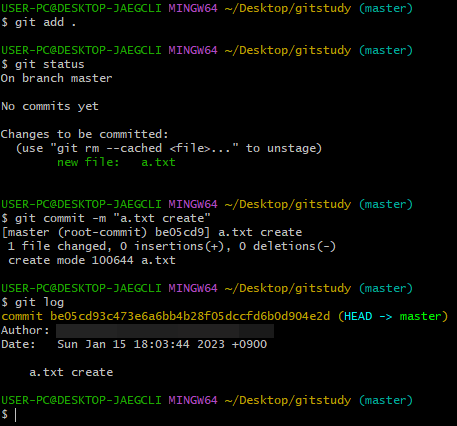Click the "Author:" label in log output
The image size is (457, 426).
pyautogui.click(x=25, y=330)
